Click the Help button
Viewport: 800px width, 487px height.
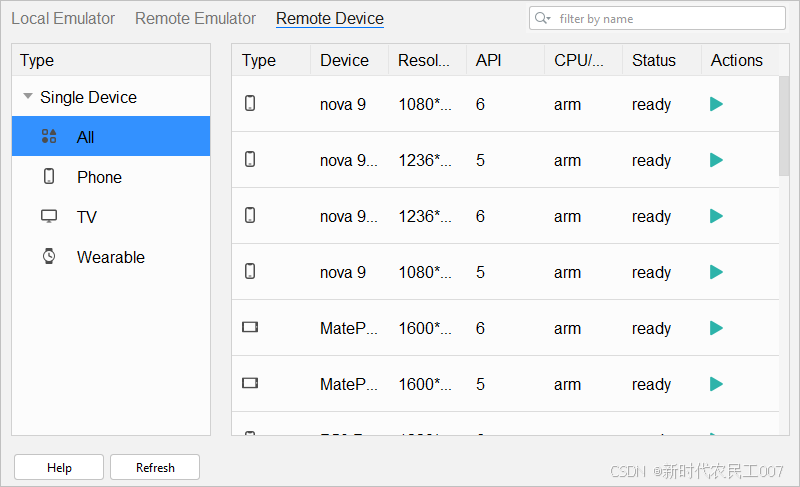59,467
